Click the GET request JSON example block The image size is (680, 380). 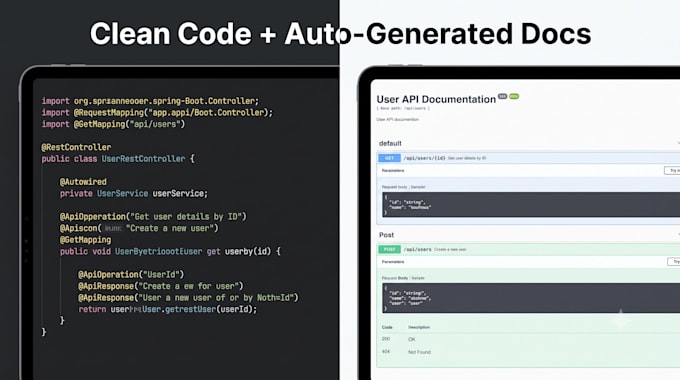coord(531,204)
